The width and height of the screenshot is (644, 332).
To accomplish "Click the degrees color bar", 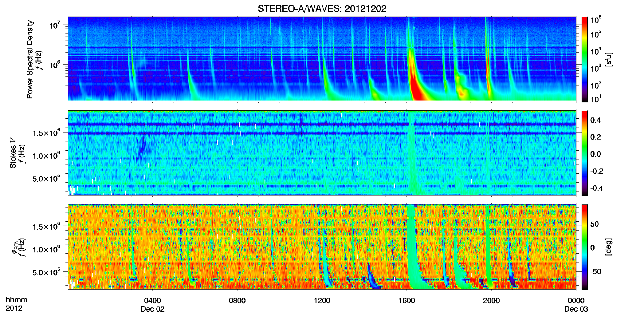I will pyautogui.click(x=585, y=247).
